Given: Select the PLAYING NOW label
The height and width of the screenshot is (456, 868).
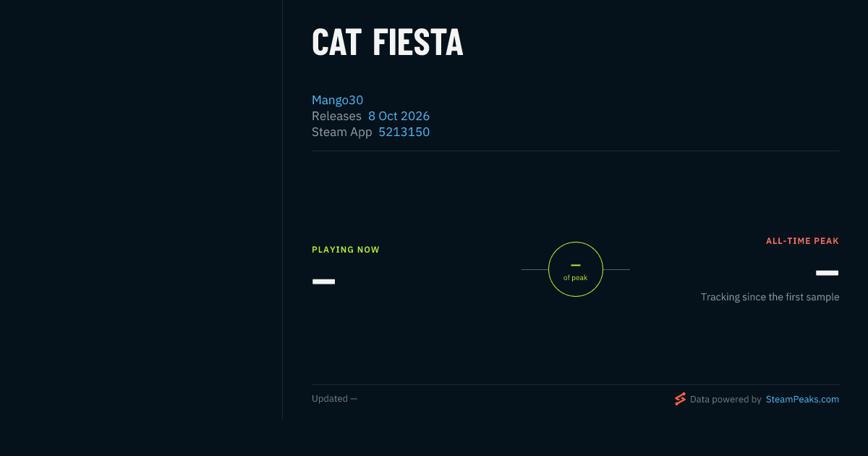Looking at the screenshot, I should (x=346, y=250).
